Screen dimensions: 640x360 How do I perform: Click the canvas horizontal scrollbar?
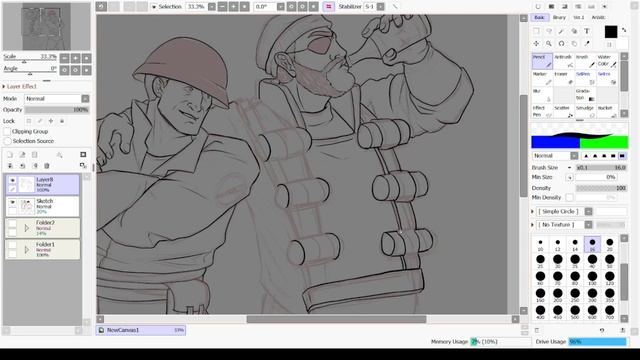[336, 319]
